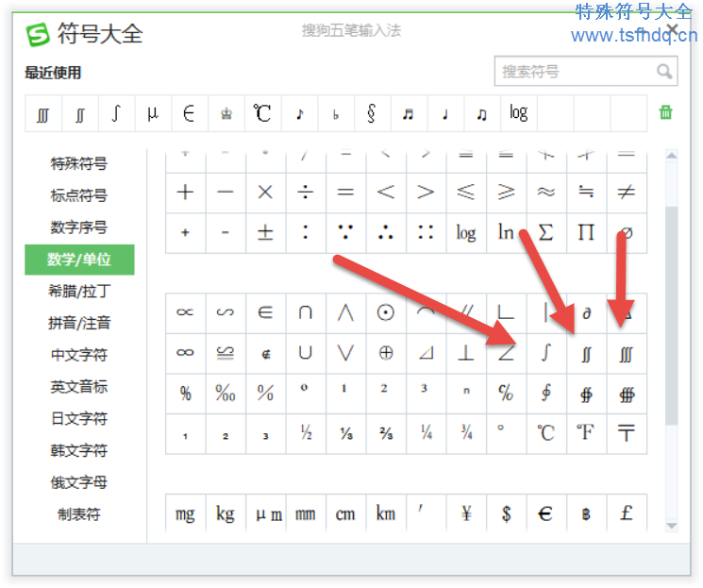Insert the circled plus ⊕ symbol

(386, 353)
